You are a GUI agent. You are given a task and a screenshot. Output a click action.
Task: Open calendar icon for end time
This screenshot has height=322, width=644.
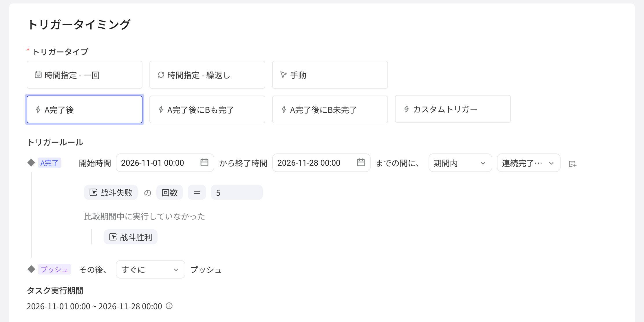(x=361, y=162)
